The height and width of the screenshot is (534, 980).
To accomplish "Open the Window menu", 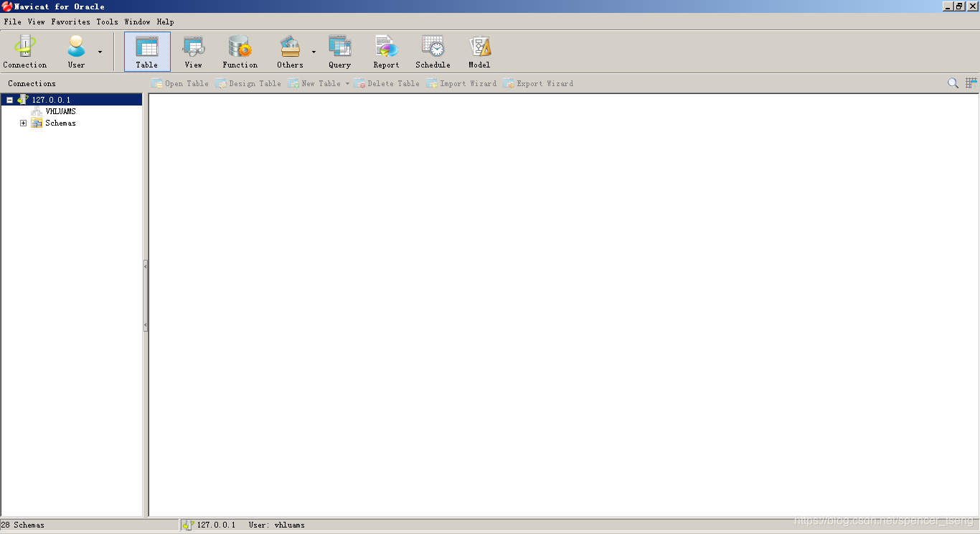I will point(137,22).
